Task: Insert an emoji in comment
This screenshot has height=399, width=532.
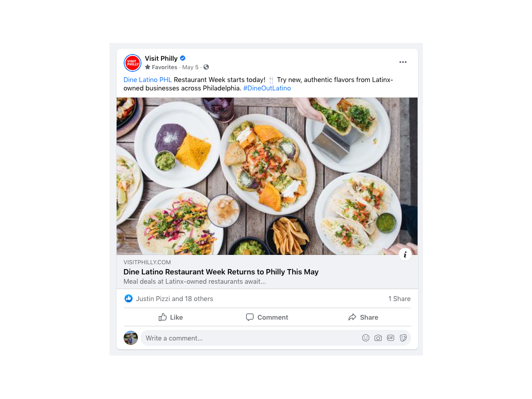Action: click(x=366, y=338)
